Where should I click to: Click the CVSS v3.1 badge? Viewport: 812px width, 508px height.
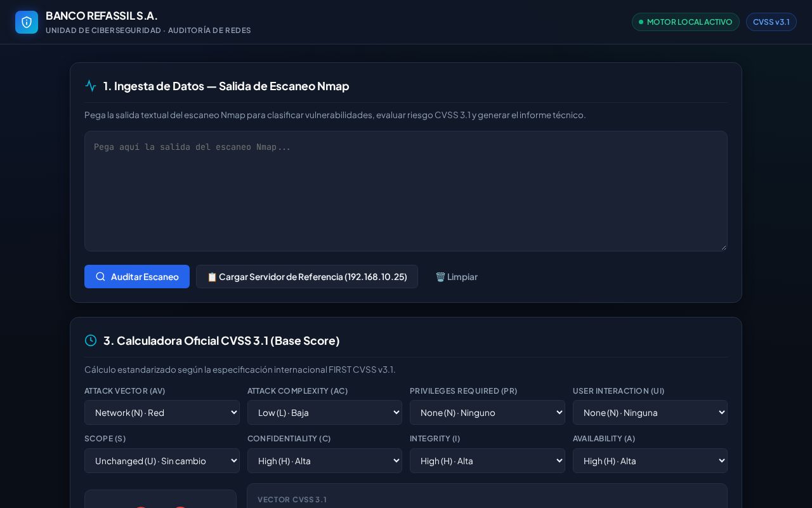coord(771,22)
